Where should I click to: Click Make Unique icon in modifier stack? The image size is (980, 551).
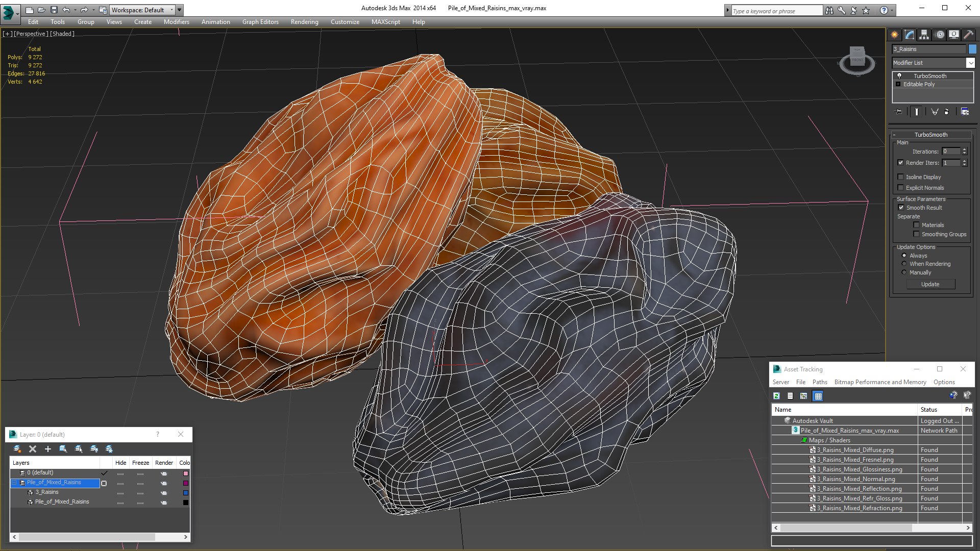click(934, 112)
